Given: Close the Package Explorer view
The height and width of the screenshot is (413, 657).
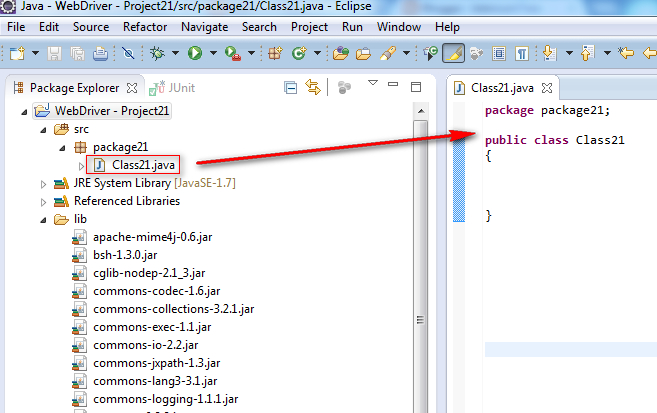Looking at the screenshot, I should click(132, 88).
